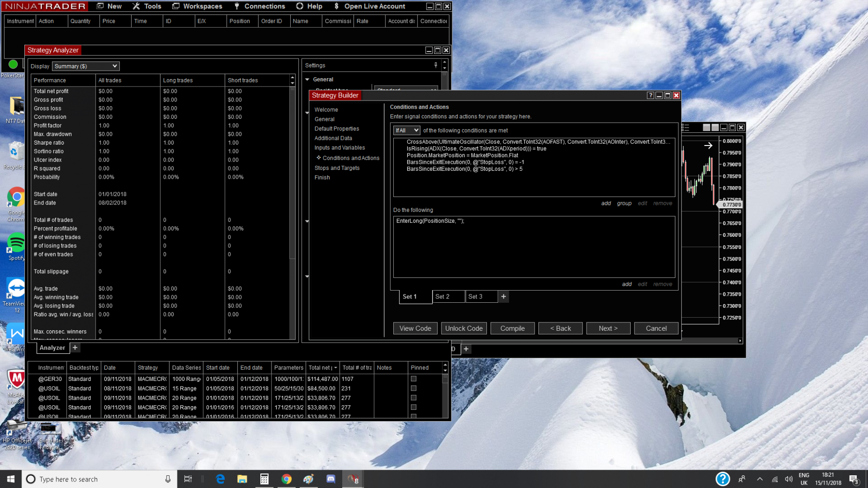The image size is (868, 488).
Task: Click add link under the conditions list
Action: tap(606, 204)
